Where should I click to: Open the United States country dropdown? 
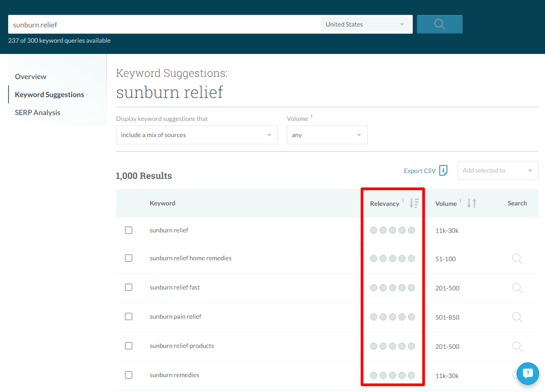point(365,24)
